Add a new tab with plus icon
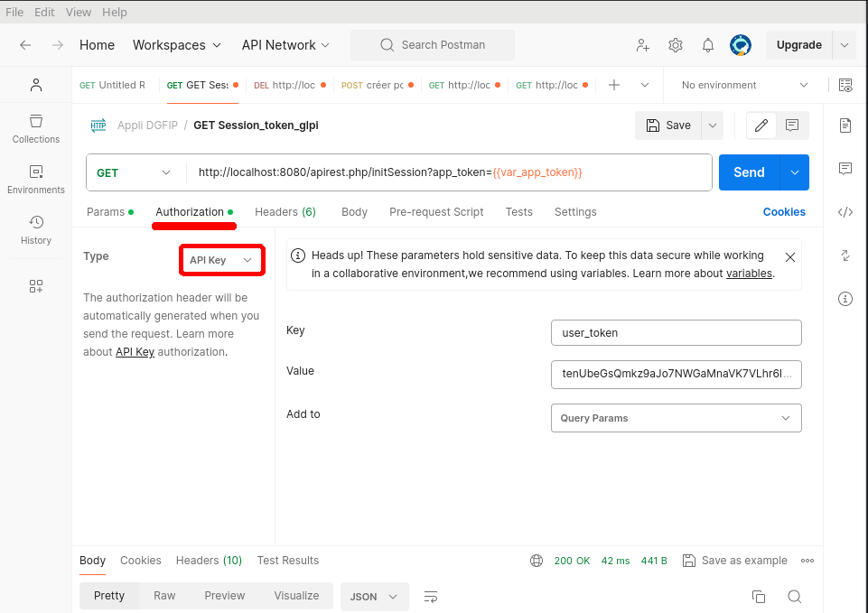Screen dimensions: 868x613 614,85
